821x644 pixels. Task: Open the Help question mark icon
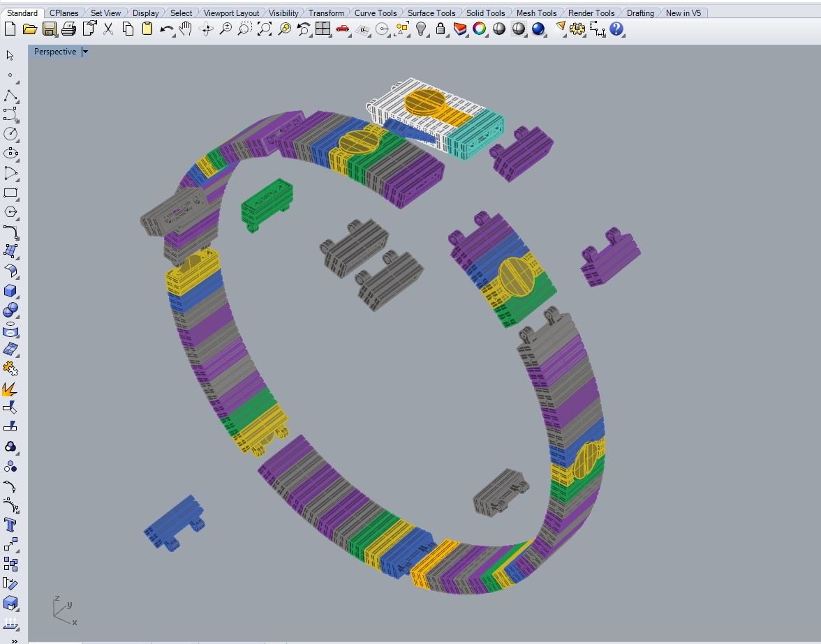pos(616,29)
